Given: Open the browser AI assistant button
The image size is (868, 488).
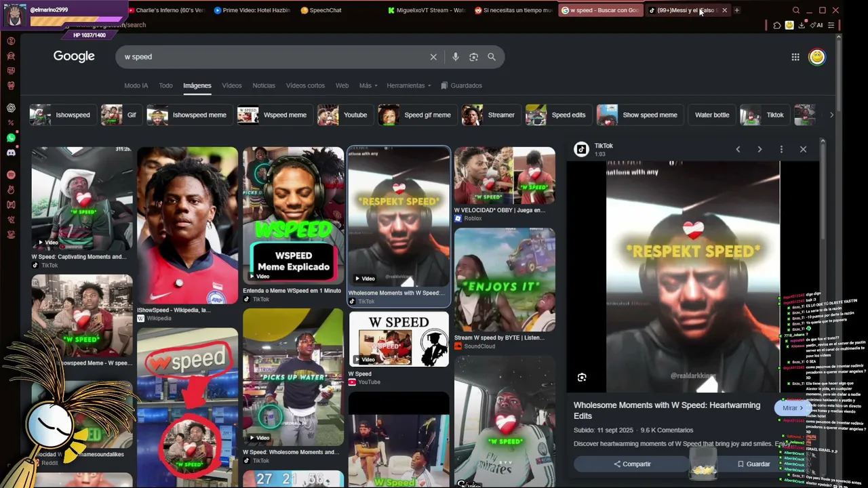Looking at the screenshot, I should 816,25.
